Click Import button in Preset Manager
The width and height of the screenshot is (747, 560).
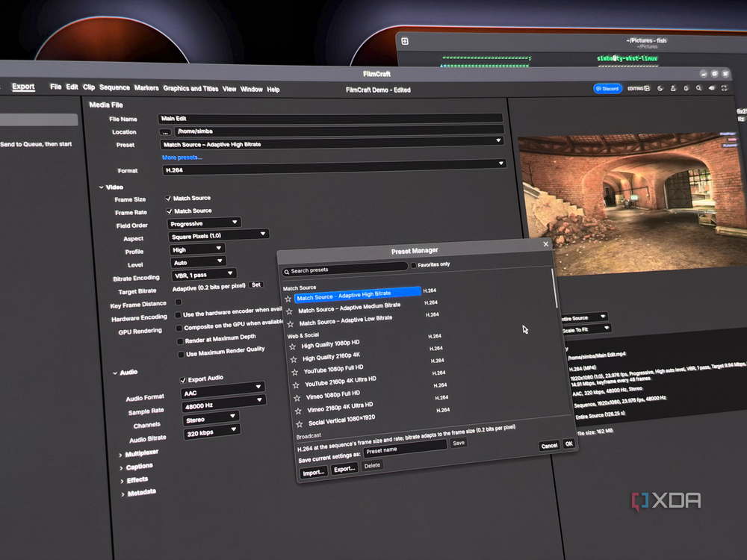(x=314, y=473)
